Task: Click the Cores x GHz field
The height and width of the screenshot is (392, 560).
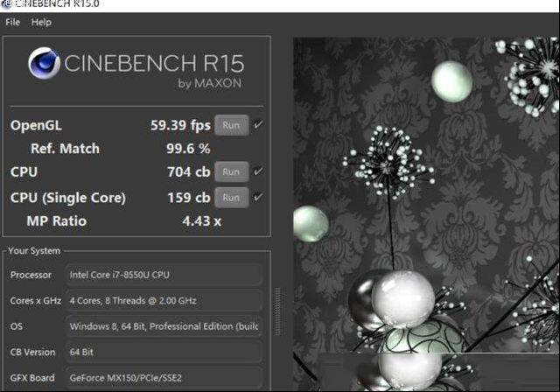Action: click(x=164, y=301)
